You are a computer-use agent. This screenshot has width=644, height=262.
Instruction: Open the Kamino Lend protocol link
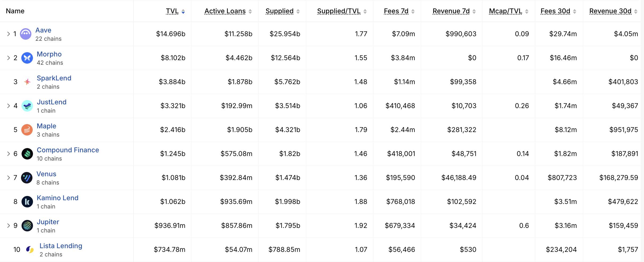(57, 198)
